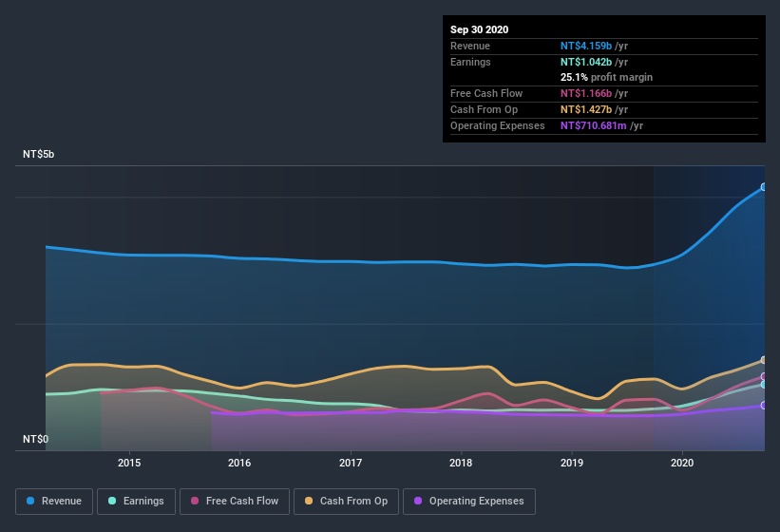
Task: Toggle the Operating Expenses legend button
Action: (x=469, y=502)
